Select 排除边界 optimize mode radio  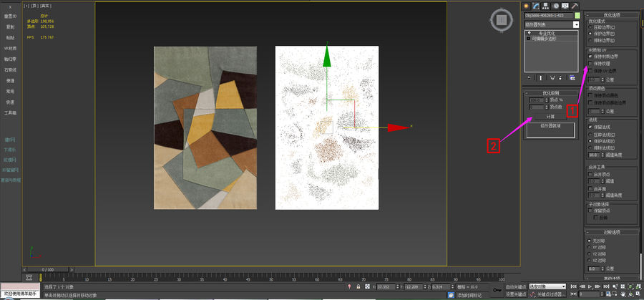pos(590,40)
